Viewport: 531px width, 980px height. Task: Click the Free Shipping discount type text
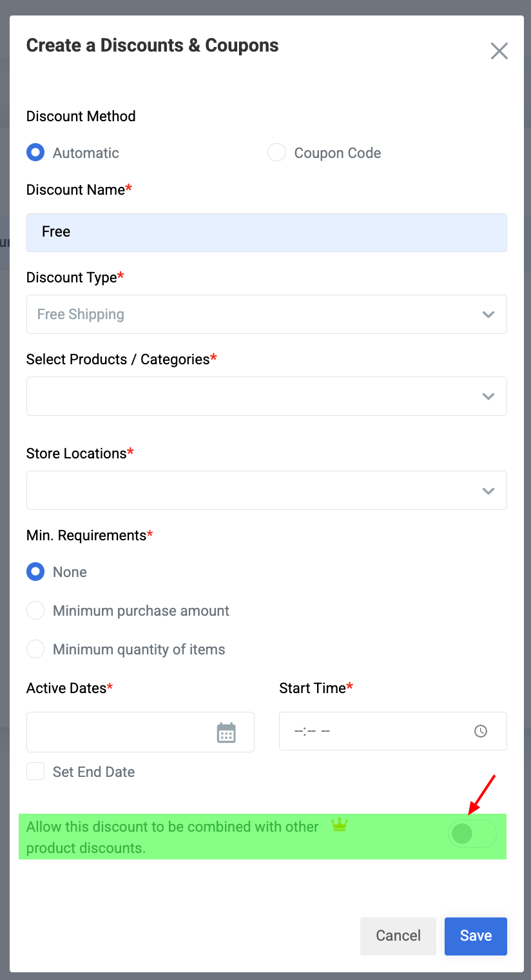point(81,315)
